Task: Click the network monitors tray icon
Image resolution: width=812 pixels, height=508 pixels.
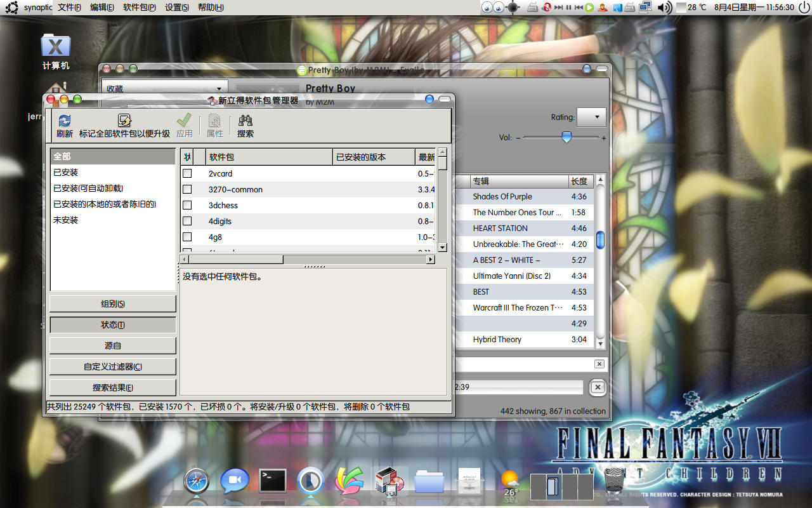Action: pyautogui.click(x=646, y=8)
